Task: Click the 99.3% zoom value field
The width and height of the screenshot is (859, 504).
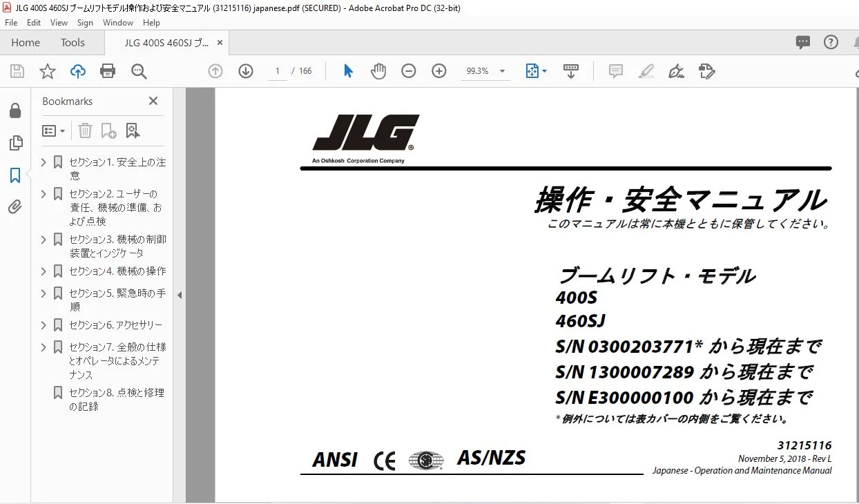Action: point(477,71)
